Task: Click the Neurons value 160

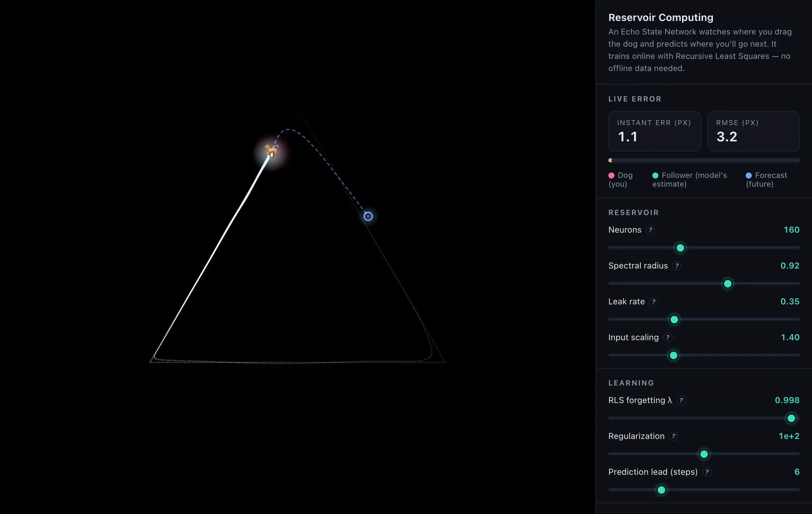Action: 791,230
